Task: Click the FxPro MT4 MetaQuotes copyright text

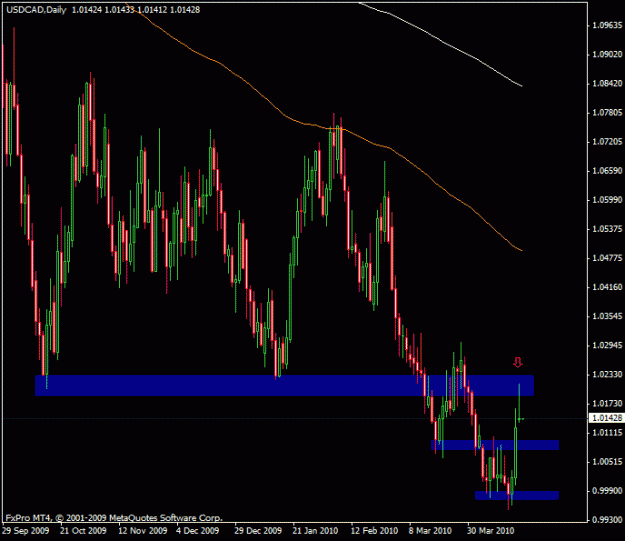Action: click(x=114, y=518)
